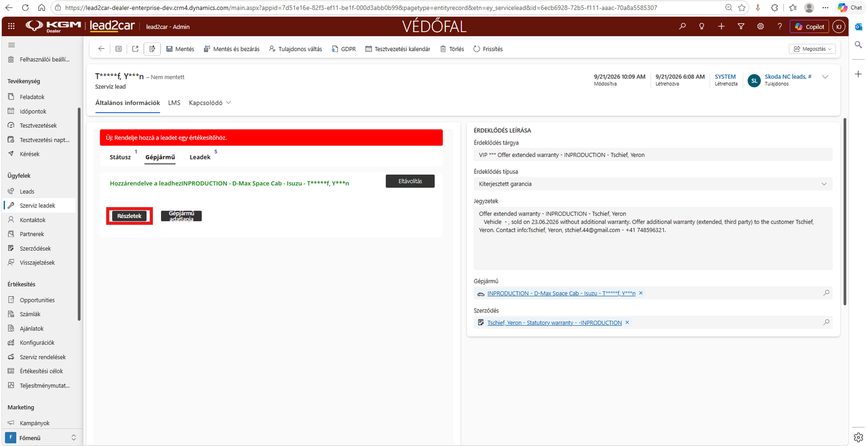Open the app launcher waffle icon
This screenshot has width=868, height=446.
click(11, 26)
